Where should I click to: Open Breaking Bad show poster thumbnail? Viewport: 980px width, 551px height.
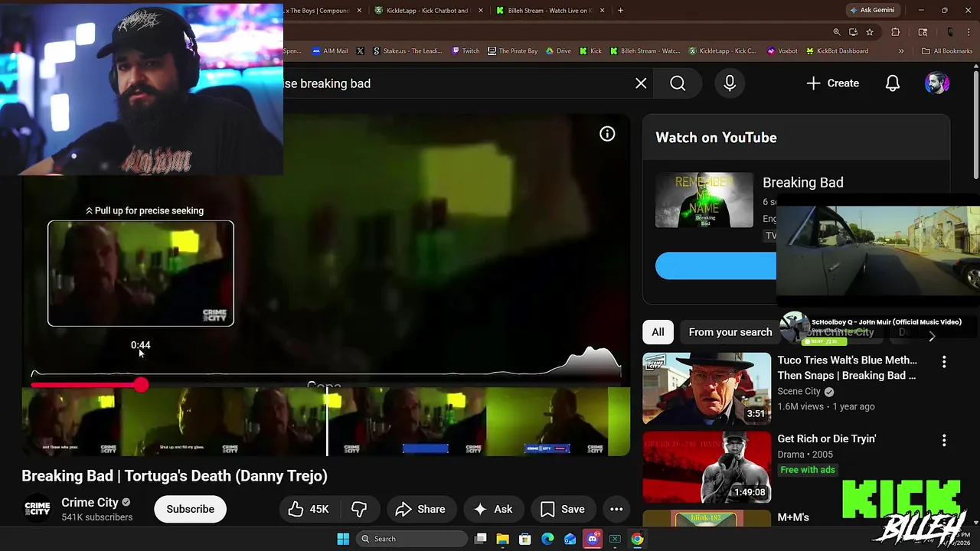tap(704, 201)
